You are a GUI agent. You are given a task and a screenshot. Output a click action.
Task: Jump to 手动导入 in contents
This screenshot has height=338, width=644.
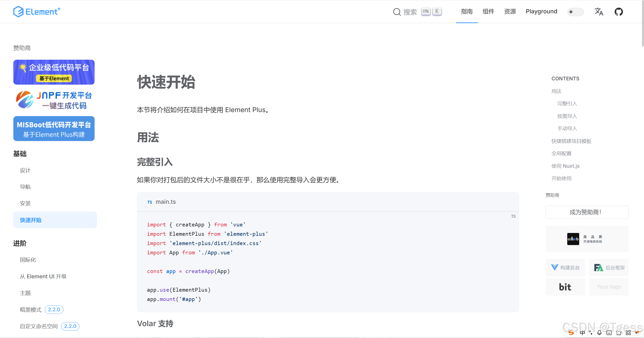tap(567, 128)
